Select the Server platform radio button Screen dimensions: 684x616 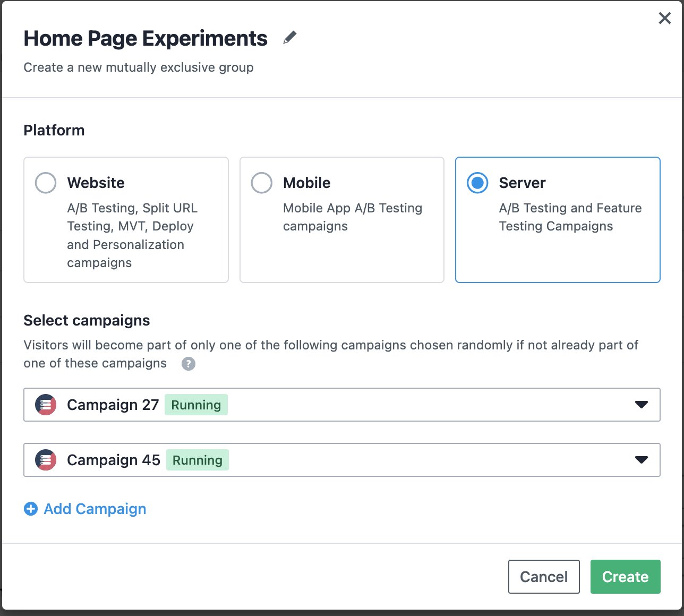477,183
